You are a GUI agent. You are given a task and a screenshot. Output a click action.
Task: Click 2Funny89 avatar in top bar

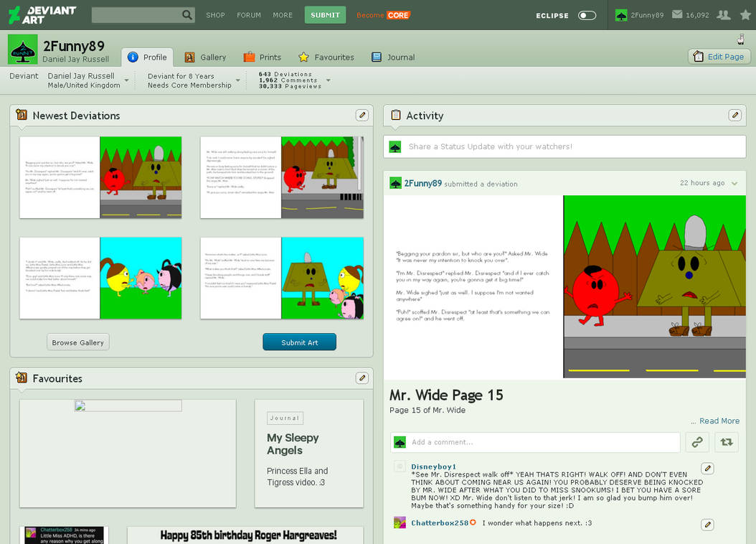[621, 16]
